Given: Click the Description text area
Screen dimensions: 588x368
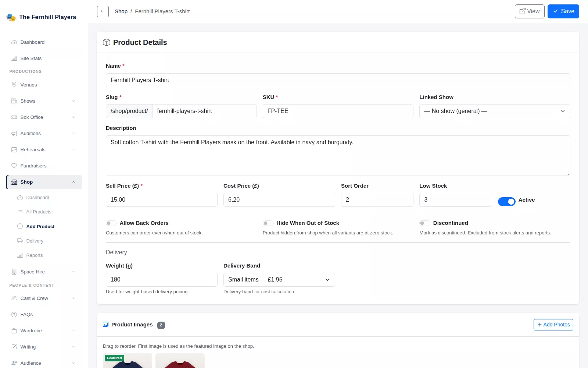Looking at the screenshot, I should (338, 156).
